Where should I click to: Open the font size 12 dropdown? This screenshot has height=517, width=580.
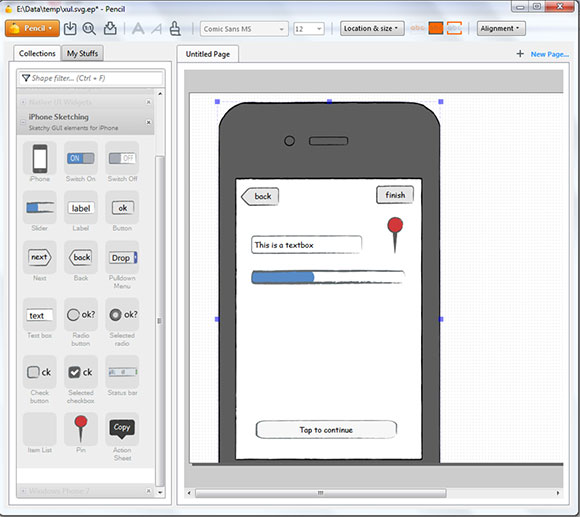click(309, 29)
